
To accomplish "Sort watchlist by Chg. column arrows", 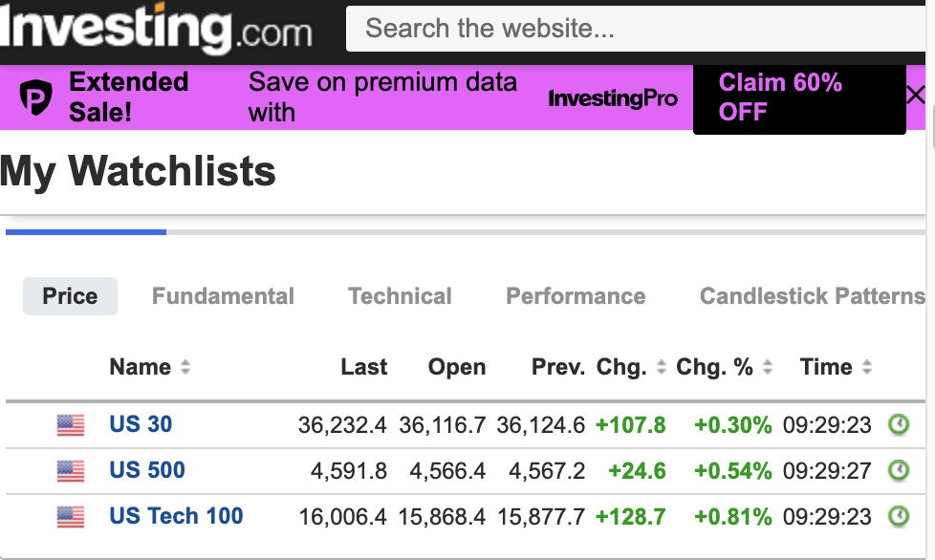I will (662, 368).
